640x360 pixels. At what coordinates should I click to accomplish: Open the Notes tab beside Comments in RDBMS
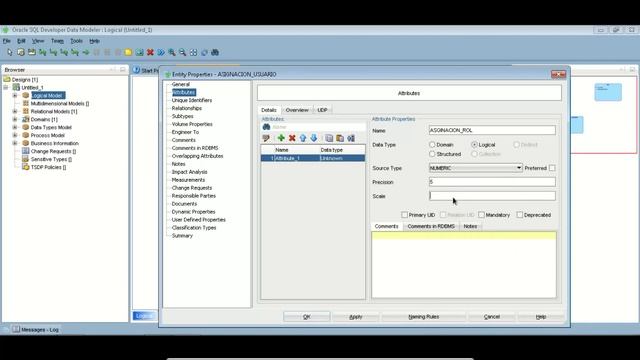tap(470, 226)
